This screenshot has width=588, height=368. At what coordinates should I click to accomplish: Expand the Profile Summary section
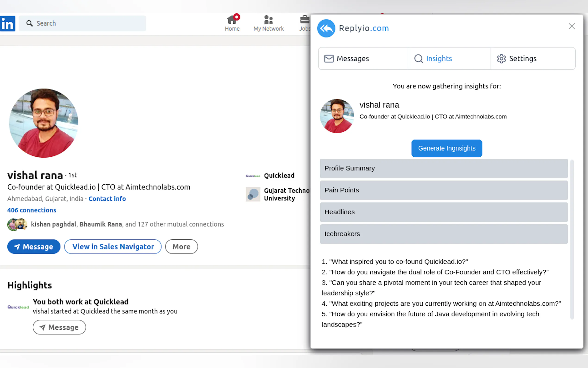(x=444, y=168)
